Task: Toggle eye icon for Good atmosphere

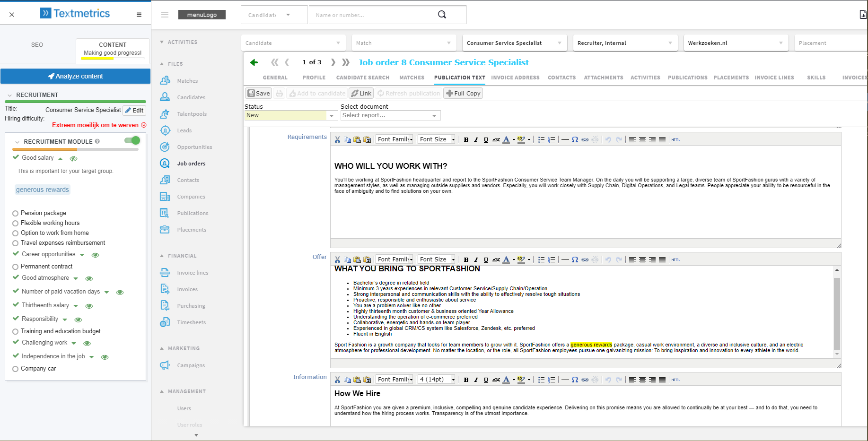Action: coord(89,278)
